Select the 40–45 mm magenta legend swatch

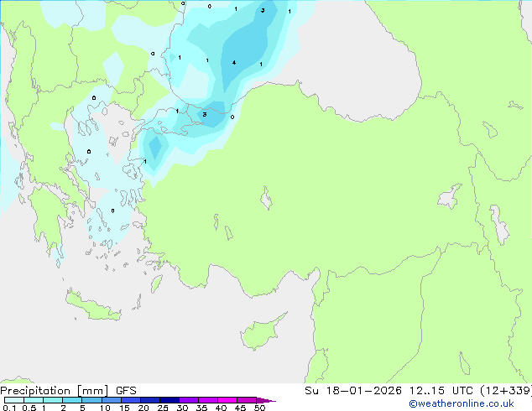pyautogui.click(x=227, y=400)
